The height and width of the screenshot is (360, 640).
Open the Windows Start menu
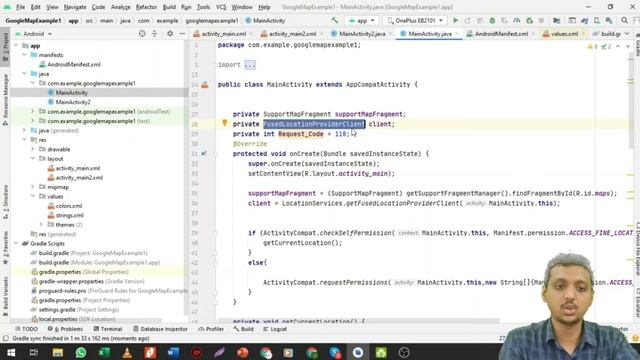[11, 352]
